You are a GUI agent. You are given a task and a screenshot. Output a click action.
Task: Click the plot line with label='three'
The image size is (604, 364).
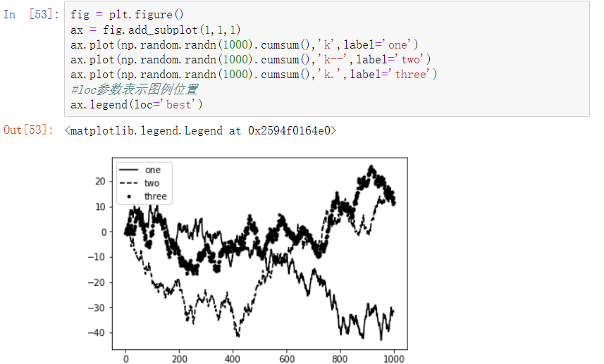[254, 74]
